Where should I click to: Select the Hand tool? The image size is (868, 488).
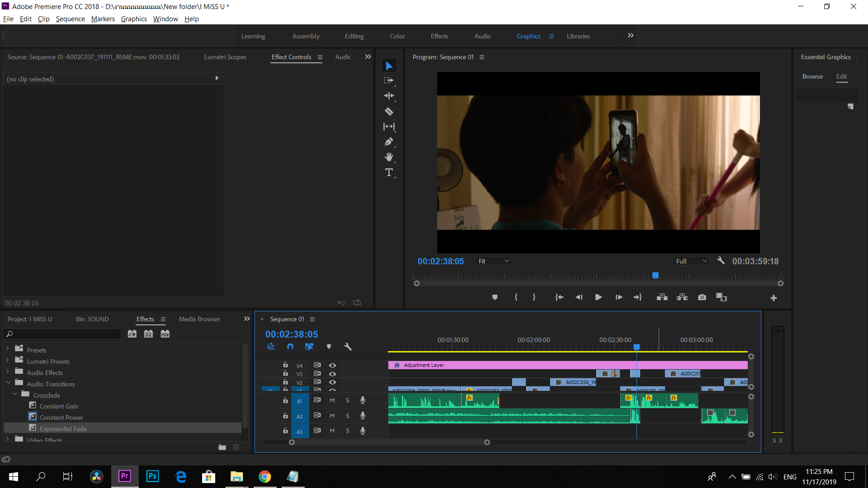pos(389,157)
